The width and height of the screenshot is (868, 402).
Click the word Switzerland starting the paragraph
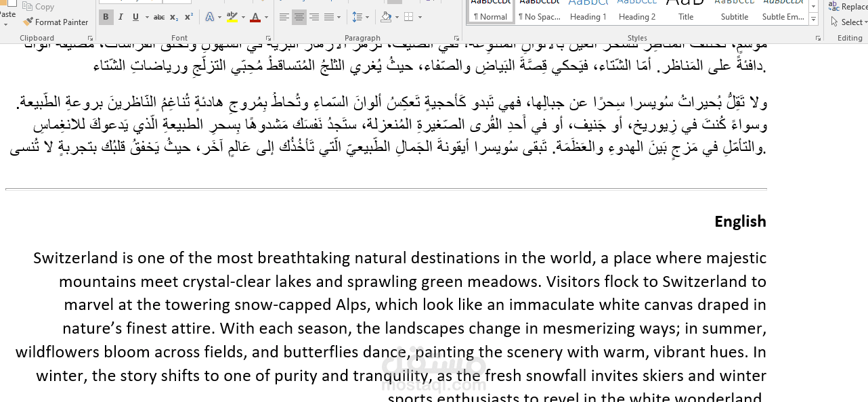pos(76,258)
